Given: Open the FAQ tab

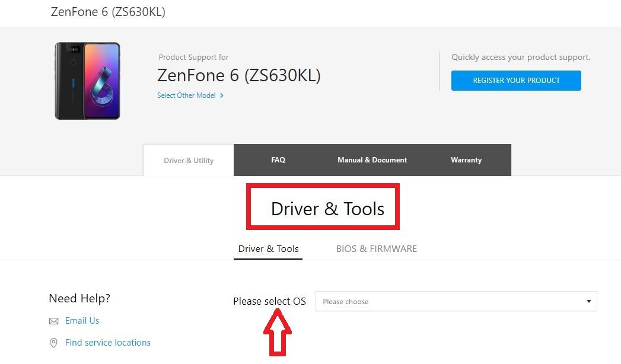Looking at the screenshot, I should pos(278,160).
